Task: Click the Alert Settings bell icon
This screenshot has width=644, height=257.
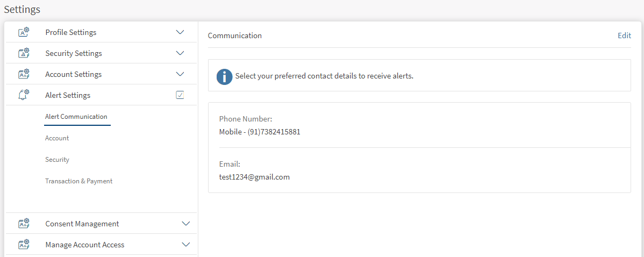Action: point(24,95)
